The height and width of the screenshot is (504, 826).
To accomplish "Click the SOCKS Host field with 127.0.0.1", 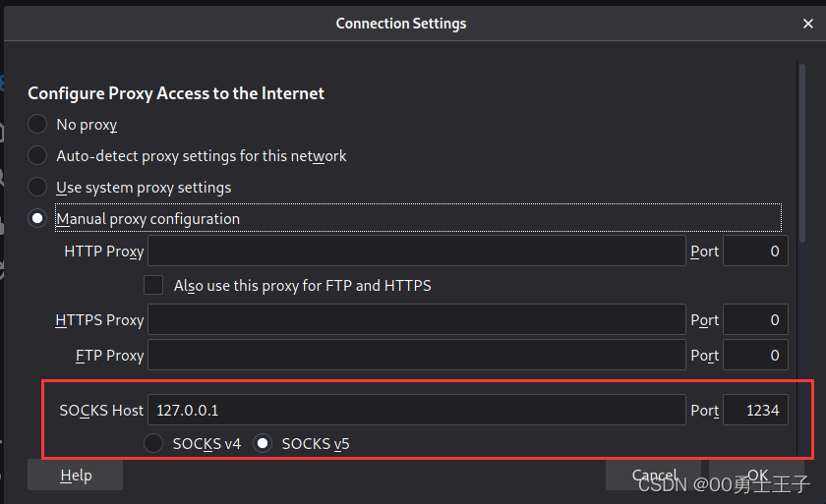I will (x=417, y=410).
